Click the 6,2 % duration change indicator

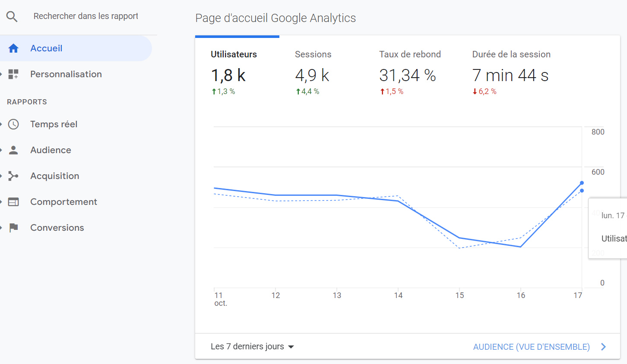pos(484,91)
